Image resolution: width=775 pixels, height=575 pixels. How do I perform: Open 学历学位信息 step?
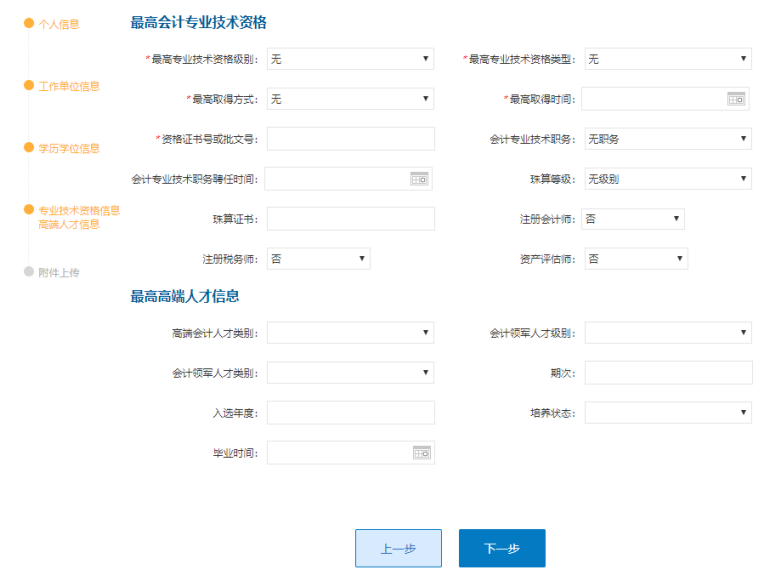point(69,148)
